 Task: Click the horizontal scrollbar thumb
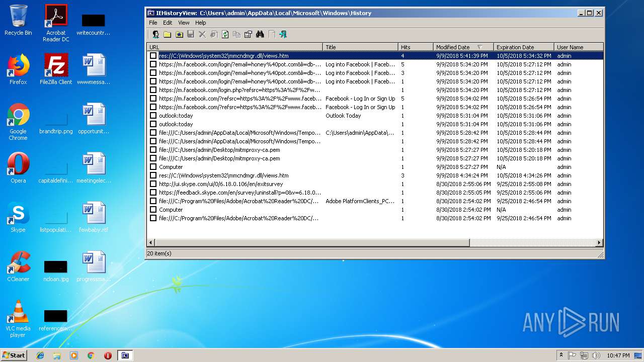[312, 243]
